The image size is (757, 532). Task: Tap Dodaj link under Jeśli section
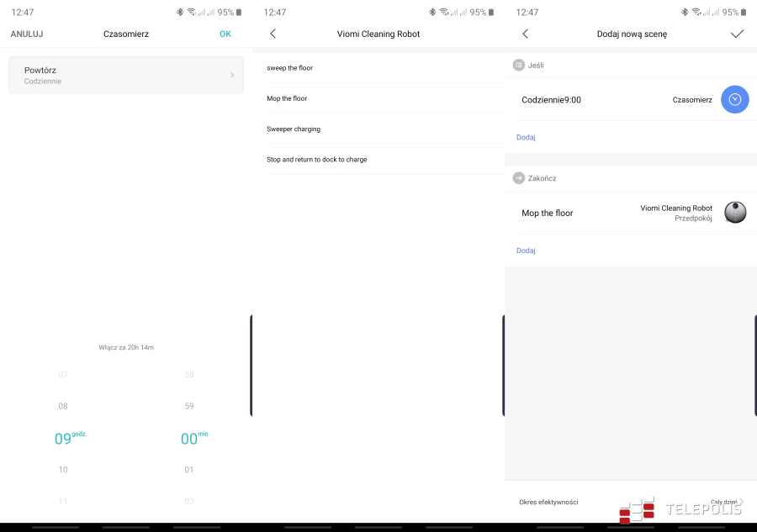click(x=526, y=137)
